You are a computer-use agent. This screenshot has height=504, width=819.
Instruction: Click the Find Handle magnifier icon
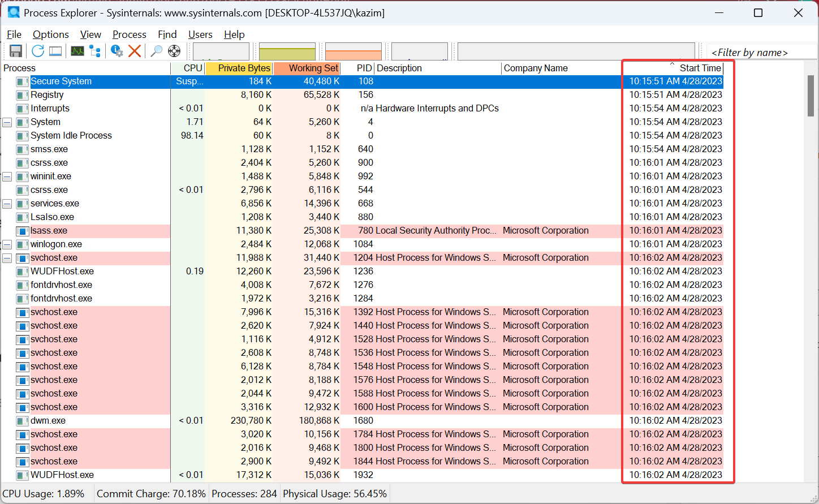(x=157, y=51)
